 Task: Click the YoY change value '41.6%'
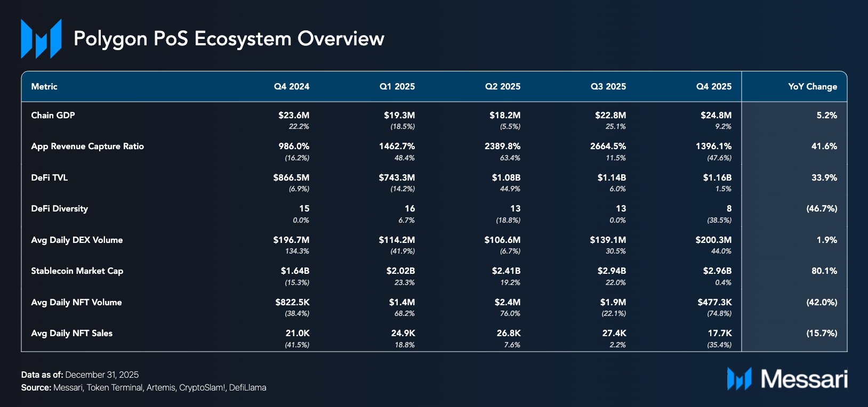[x=824, y=146]
